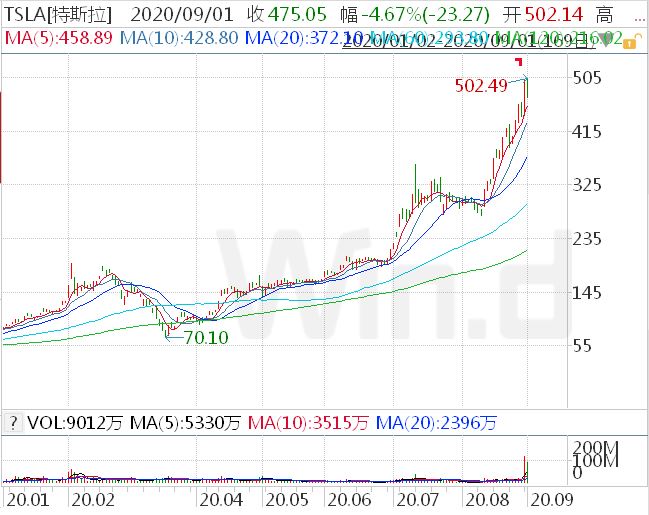Click the MA(10):428.80 indicator label
649x515 pixels.
click(179, 38)
